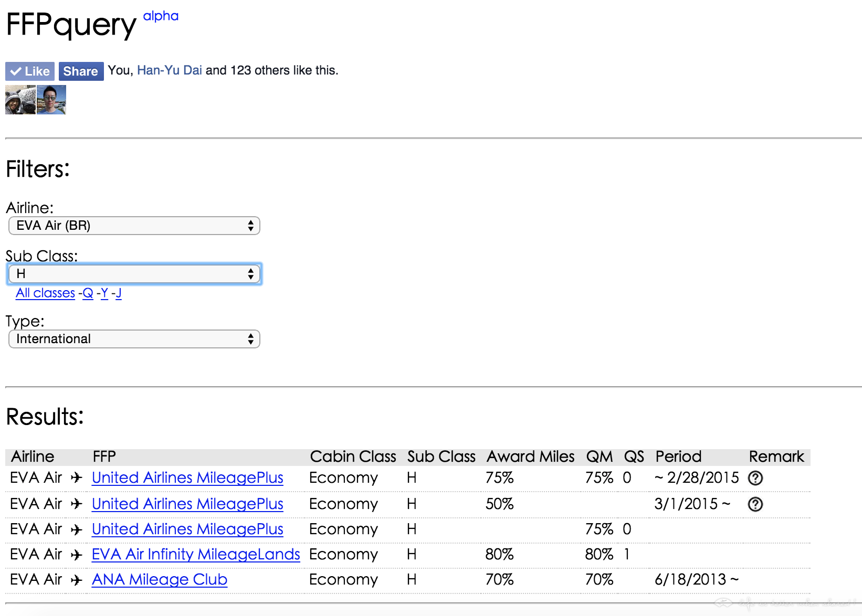The image size is (862, 616).
Task: Open the Airline dropdown showing EVA Air (BR)
Action: point(134,226)
